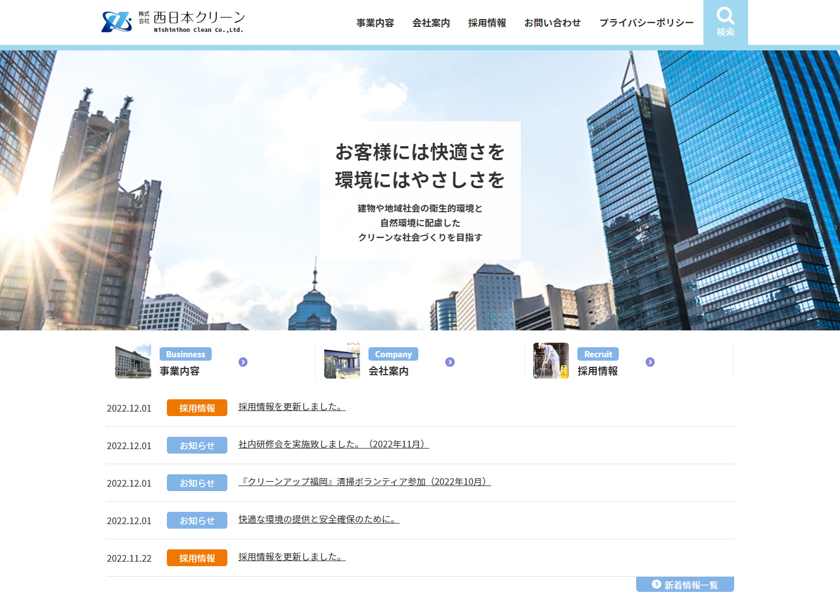840x616 pixels.
Task: Open 採用情報 from the navigation menu
Action: [x=487, y=23]
